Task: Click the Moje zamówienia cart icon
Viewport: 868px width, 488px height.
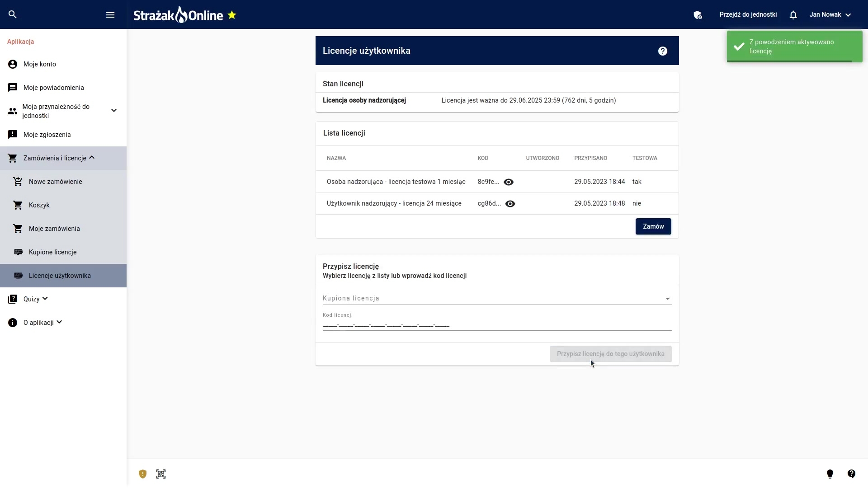Action: pyautogui.click(x=18, y=229)
